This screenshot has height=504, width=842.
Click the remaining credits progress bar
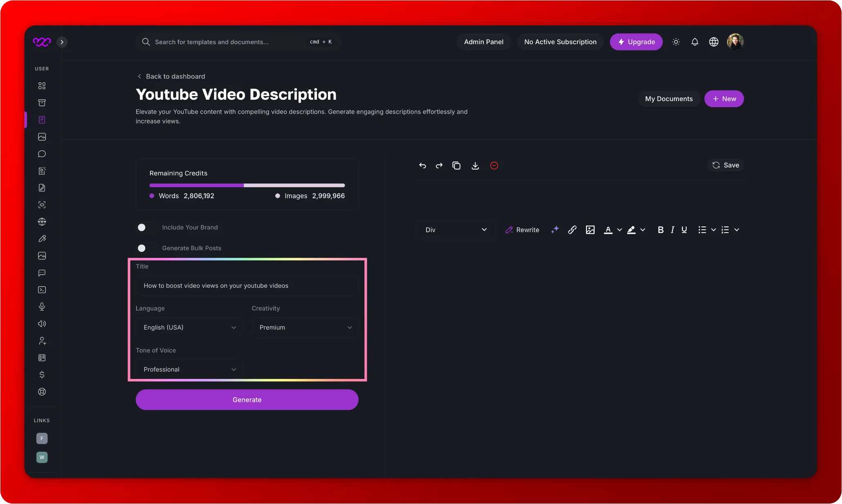point(247,185)
